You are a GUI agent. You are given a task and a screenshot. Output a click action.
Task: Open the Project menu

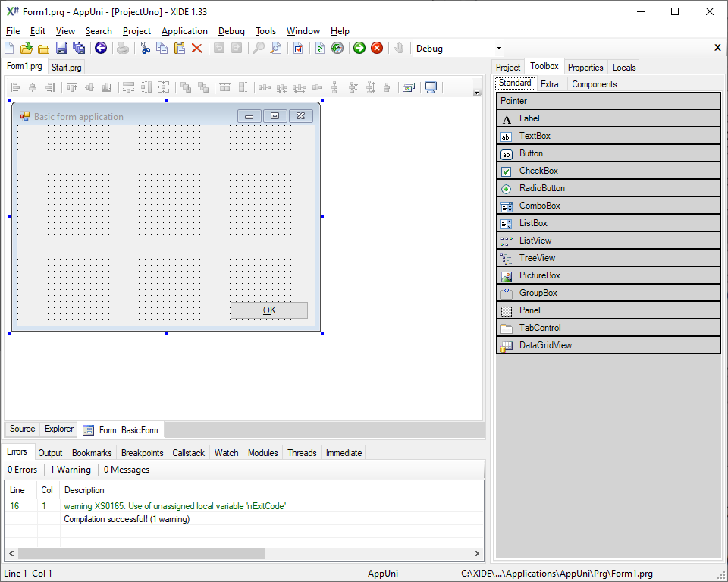click(x=136, y=31)
